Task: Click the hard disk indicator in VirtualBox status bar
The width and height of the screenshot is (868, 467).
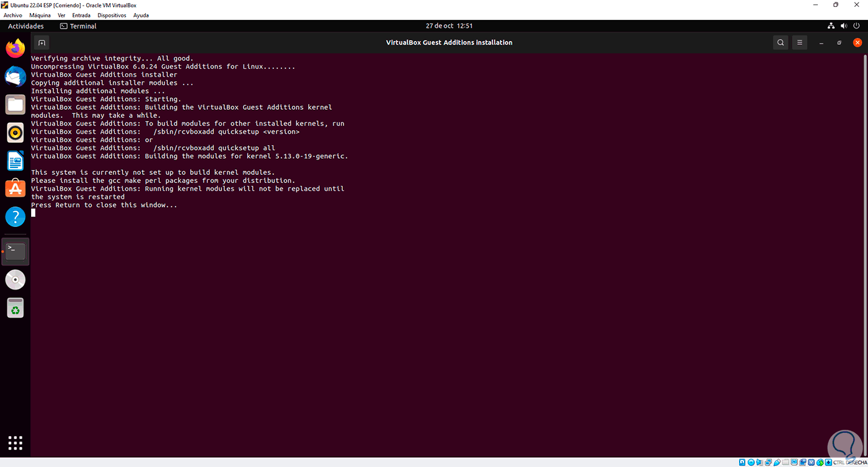Action: [743, 462]
